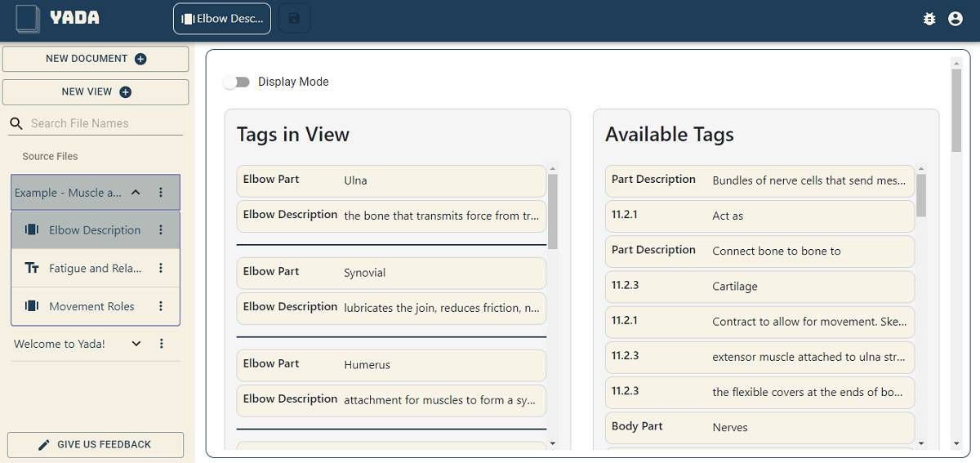The image size is (980, 463).
Task: Click the New Document button
Action: pyautogui.click(x=96, y=59)
